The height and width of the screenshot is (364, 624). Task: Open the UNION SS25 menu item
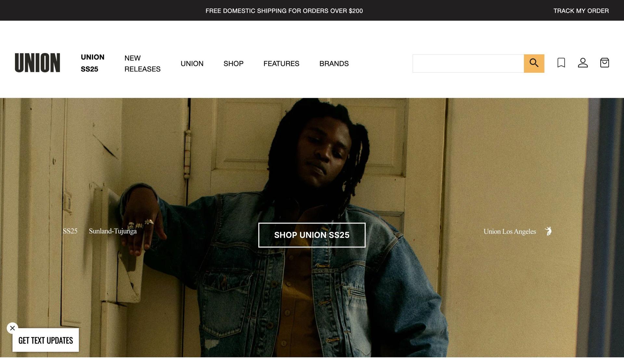(x=93, y=63)
